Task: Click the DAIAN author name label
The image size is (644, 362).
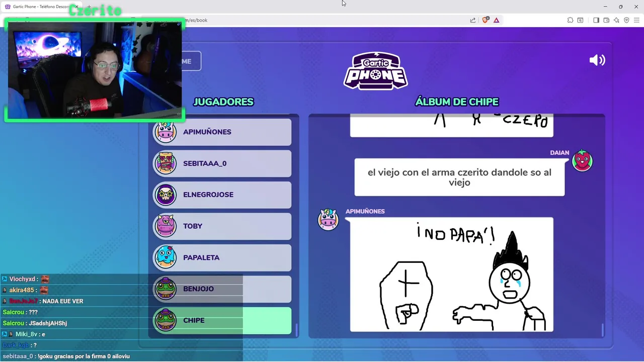Action: [559, 153]
